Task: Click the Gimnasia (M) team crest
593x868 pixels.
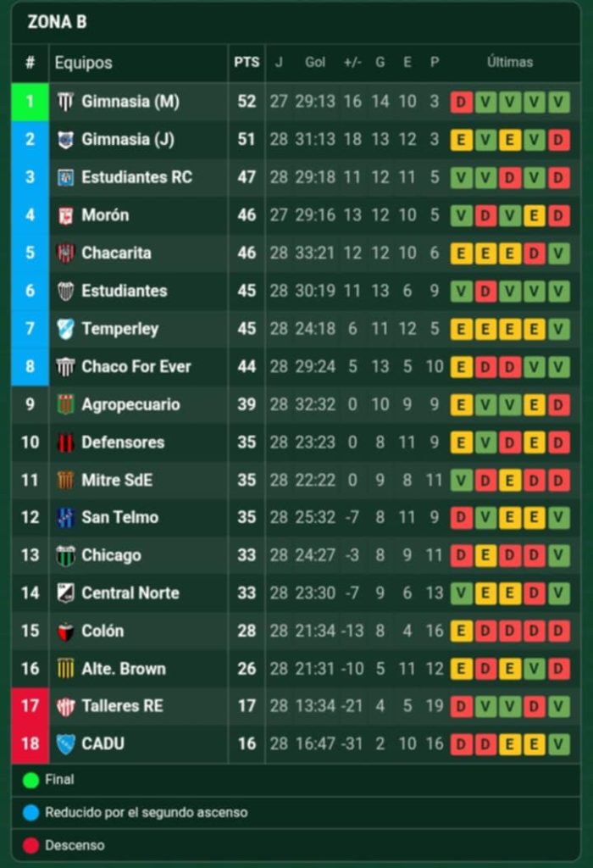Action: (x=65, y=102)
